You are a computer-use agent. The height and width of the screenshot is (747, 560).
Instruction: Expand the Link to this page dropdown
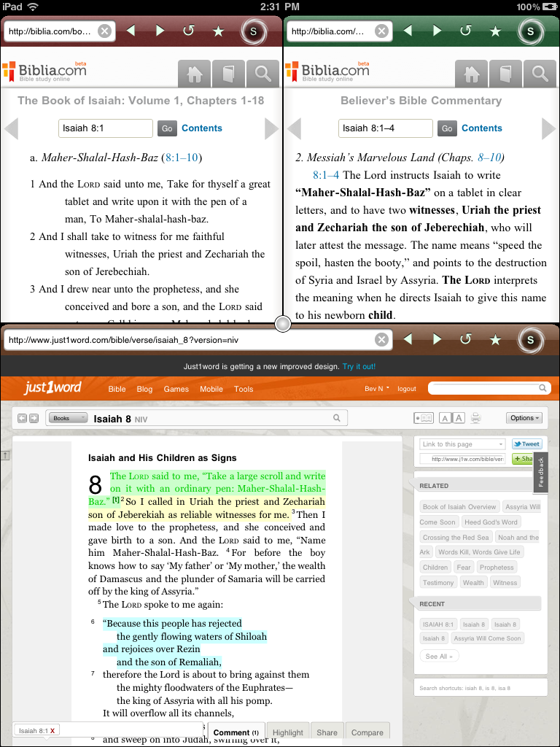462,444
